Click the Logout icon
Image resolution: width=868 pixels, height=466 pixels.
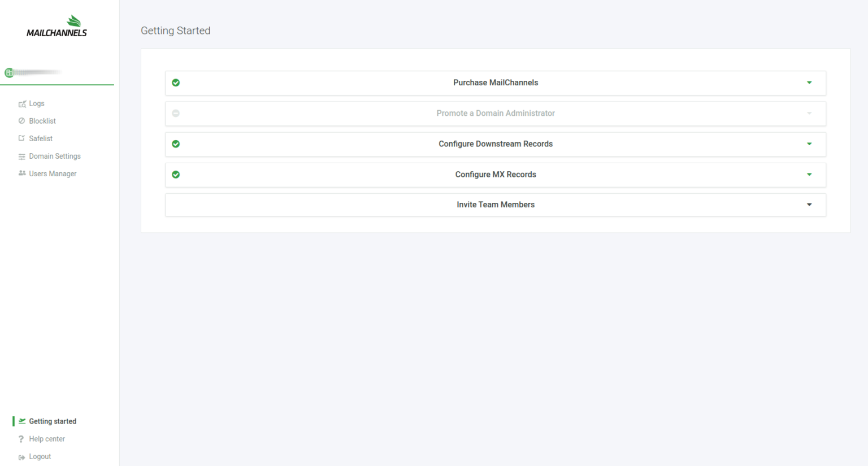(21, 456)
